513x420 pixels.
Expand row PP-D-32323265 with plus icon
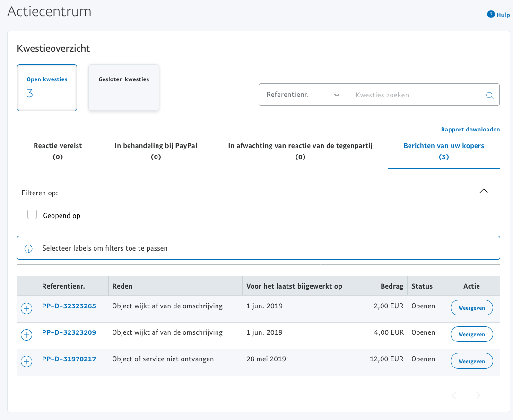pos(26,308)
